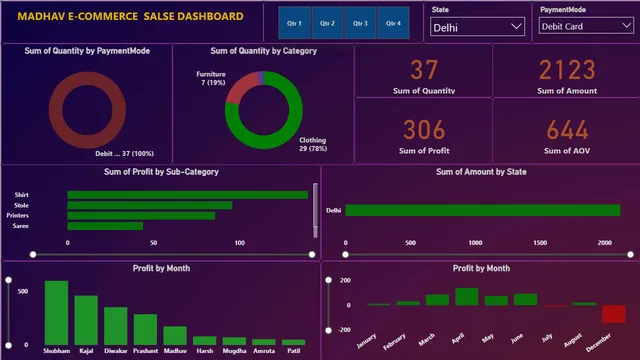Click the 'Sum of Profit by Sub-Category' title
The image size is (640, 360).
161,172
